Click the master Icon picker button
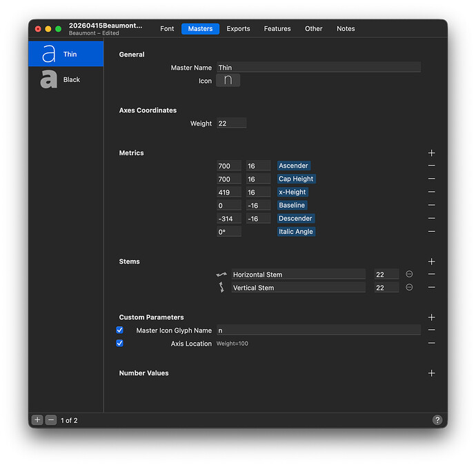This screenshot has width=476, height=465. pyautogui.click(x=228, y=81)
